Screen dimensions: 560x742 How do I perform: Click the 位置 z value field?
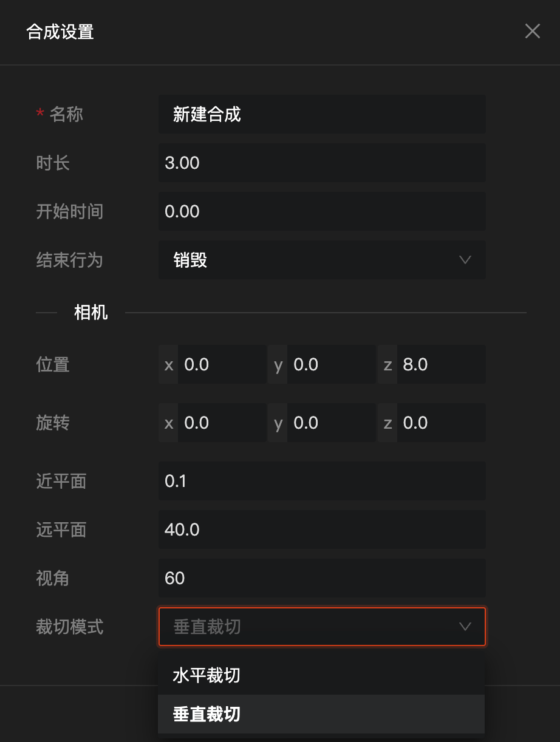(440, 364)
